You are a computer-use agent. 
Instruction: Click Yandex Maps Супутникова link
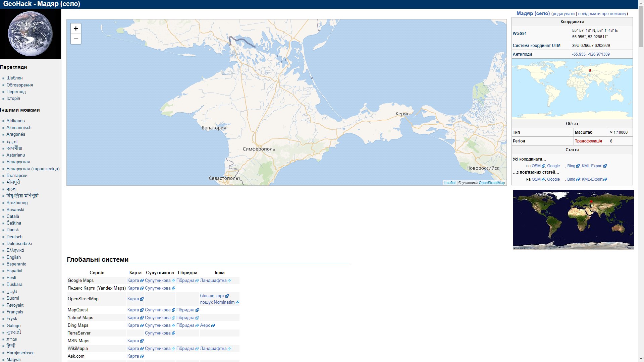tap(158, 288)
